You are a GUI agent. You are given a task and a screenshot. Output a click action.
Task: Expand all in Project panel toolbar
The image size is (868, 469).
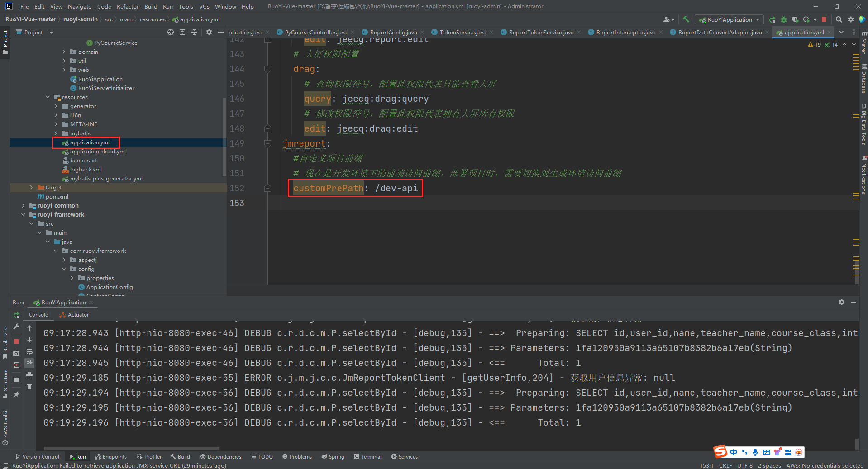click(182, 32)
